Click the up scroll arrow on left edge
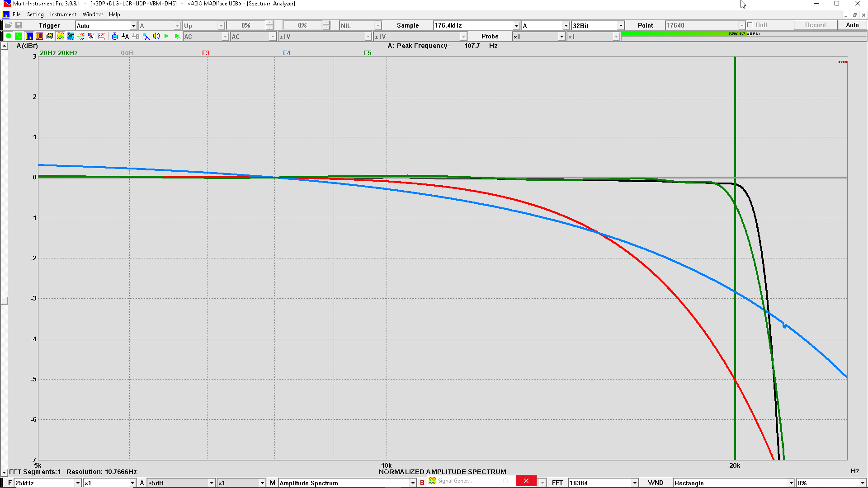 pyautogui.click(x=4, y=46)
